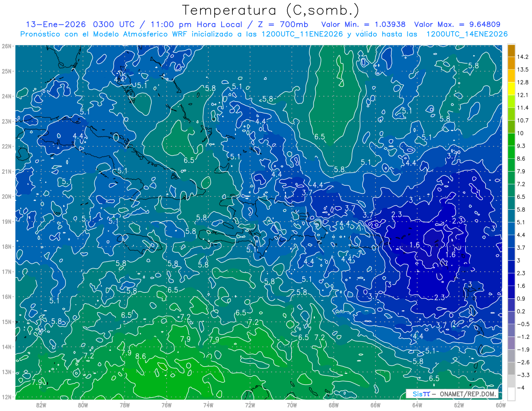Click the '74W' longitude axis label
This screenshot has width=532, height=411.
point(208,405)
